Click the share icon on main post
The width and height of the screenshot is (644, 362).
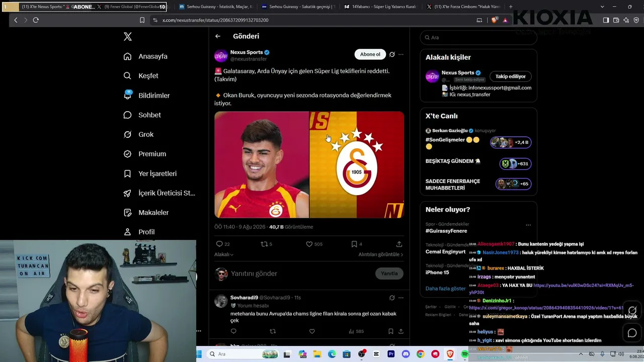tap(399, 244)
